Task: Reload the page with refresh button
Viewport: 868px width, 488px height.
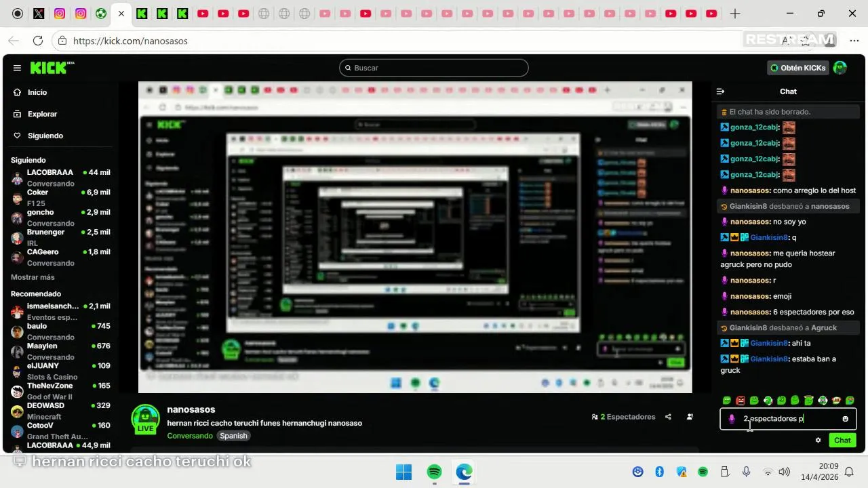Action: tap(38, 41)
